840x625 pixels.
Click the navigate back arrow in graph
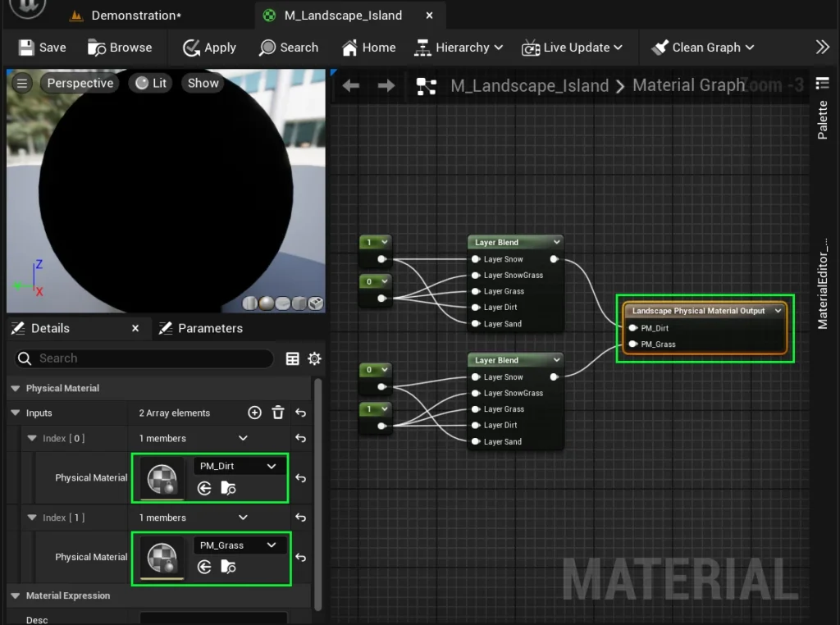[351, 86]
